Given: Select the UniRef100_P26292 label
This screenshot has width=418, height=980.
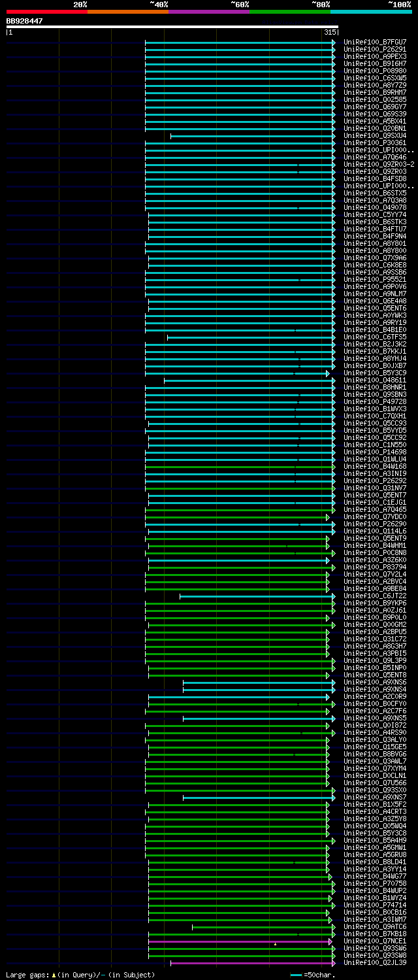Looking at the screenshot, I should (x=375, y=481).
